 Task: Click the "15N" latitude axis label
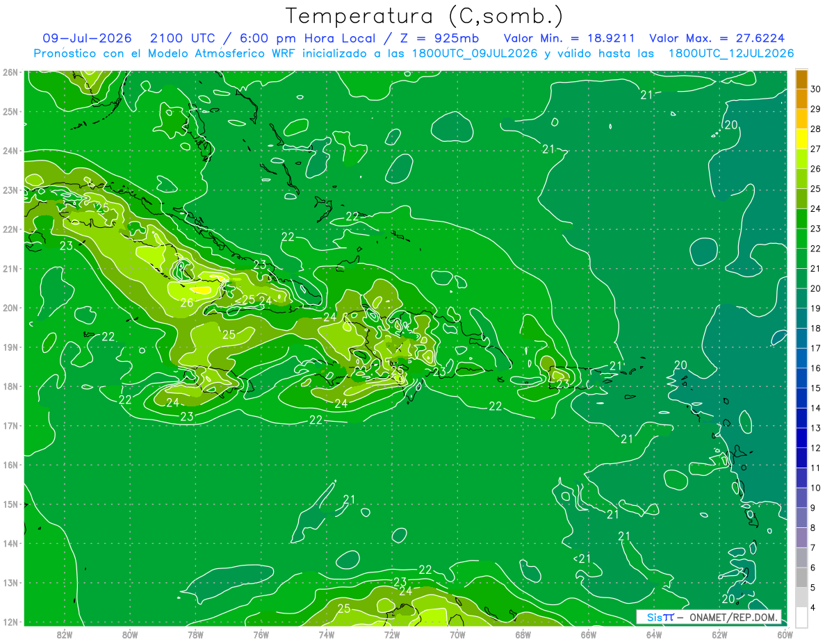10,504
